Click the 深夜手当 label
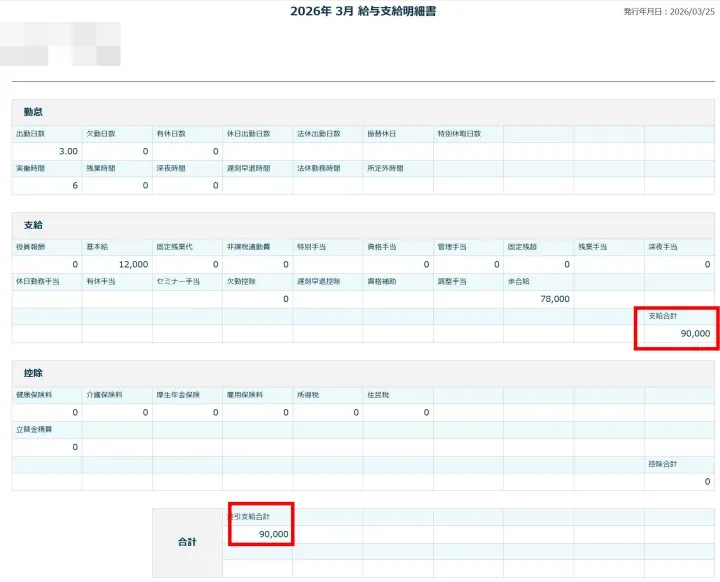The height and width of the screenshot is (582, 720). pos(663,246)
